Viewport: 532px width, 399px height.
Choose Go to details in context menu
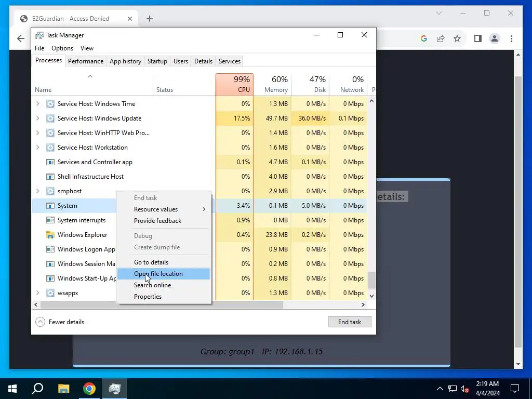pos(164,262)
